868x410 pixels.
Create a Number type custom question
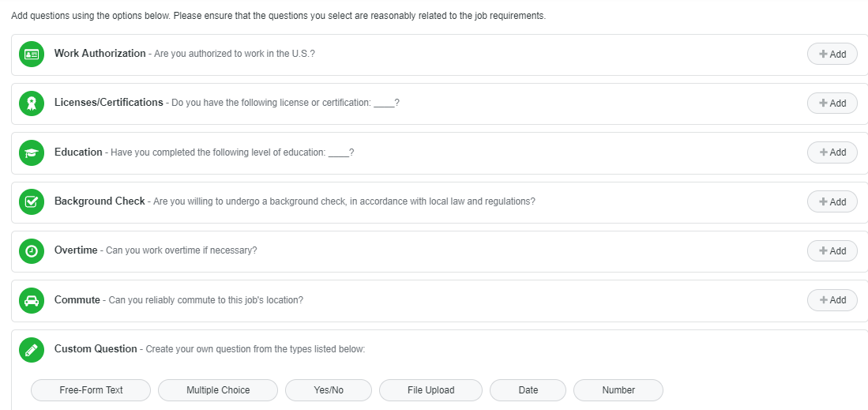(x=618, y=390)
